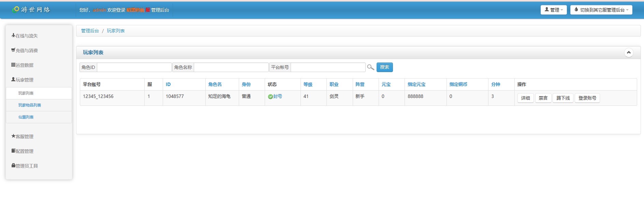Open 切换到其它服管理后台 dropdown
644x224 pixels.
coord(601,10)
